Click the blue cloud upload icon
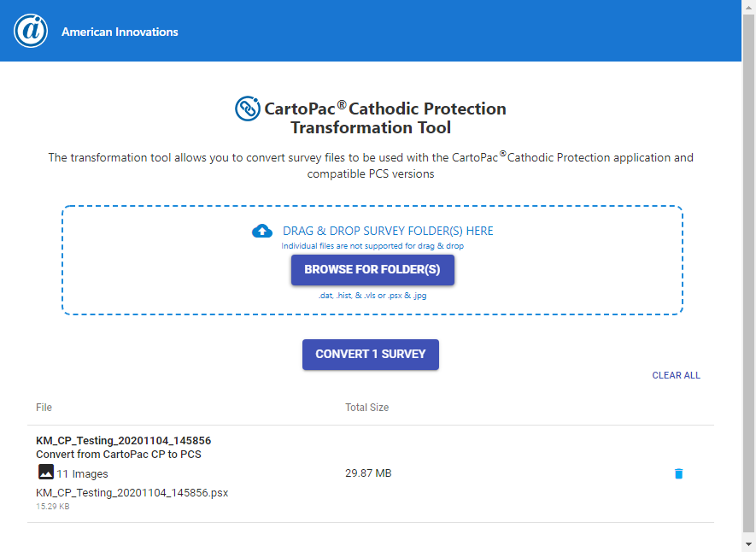 261,230
